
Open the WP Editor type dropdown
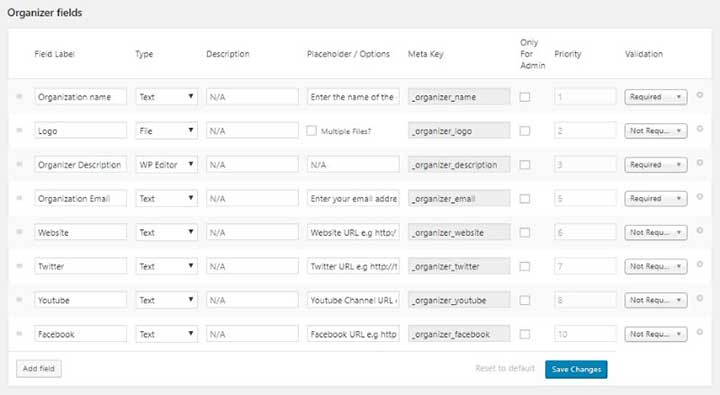[x=167, y=165]
